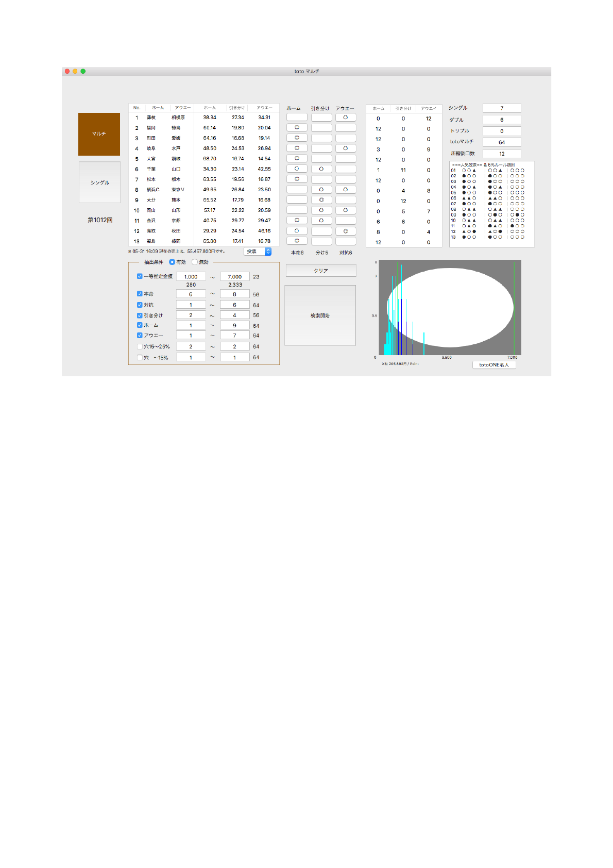The width and height of the screenshot is (613, 868).
Task: Click match 13 home prediction cell
Action: [x=297, y=241]
